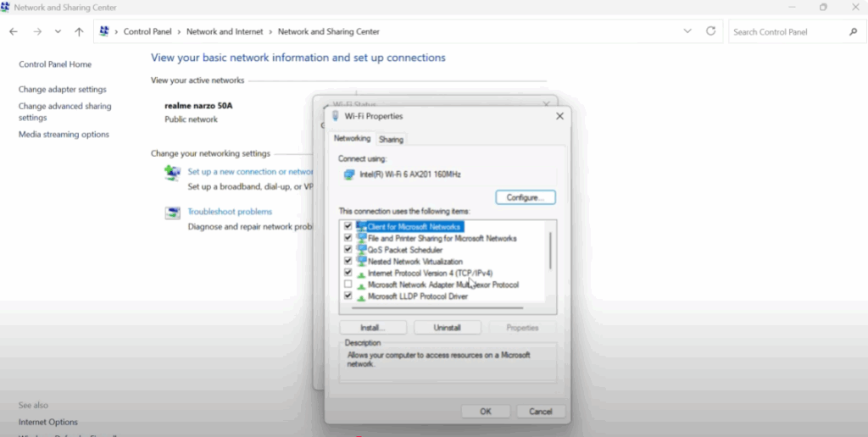Click the realme narzo 50A network name

tap(198, 106)
